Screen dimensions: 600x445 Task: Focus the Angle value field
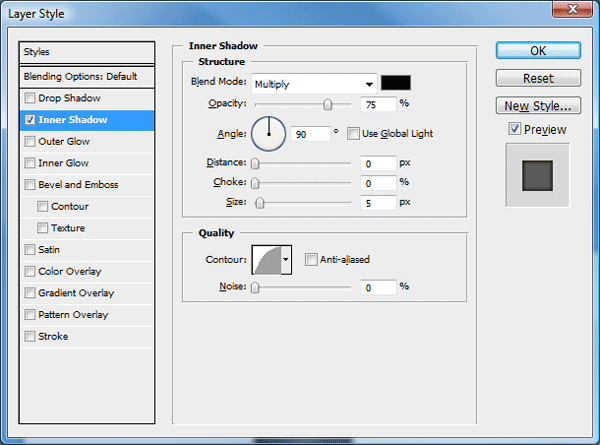point(310,134)
